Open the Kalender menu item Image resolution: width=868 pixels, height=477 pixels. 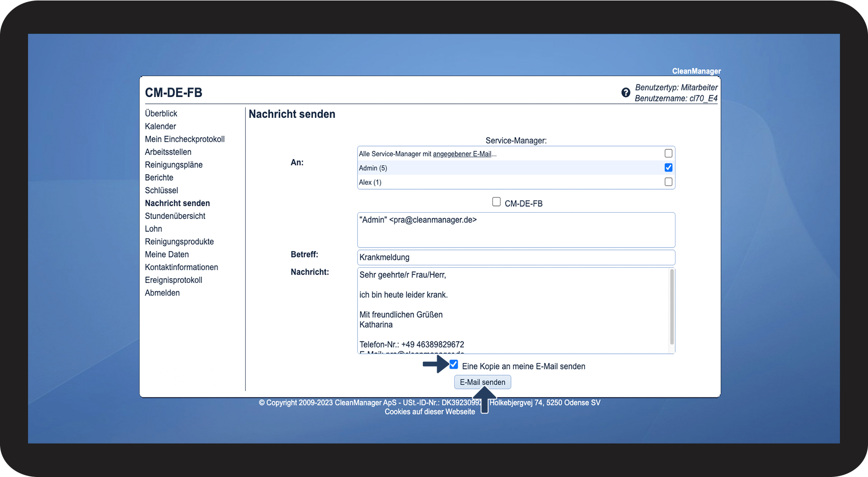160,126
